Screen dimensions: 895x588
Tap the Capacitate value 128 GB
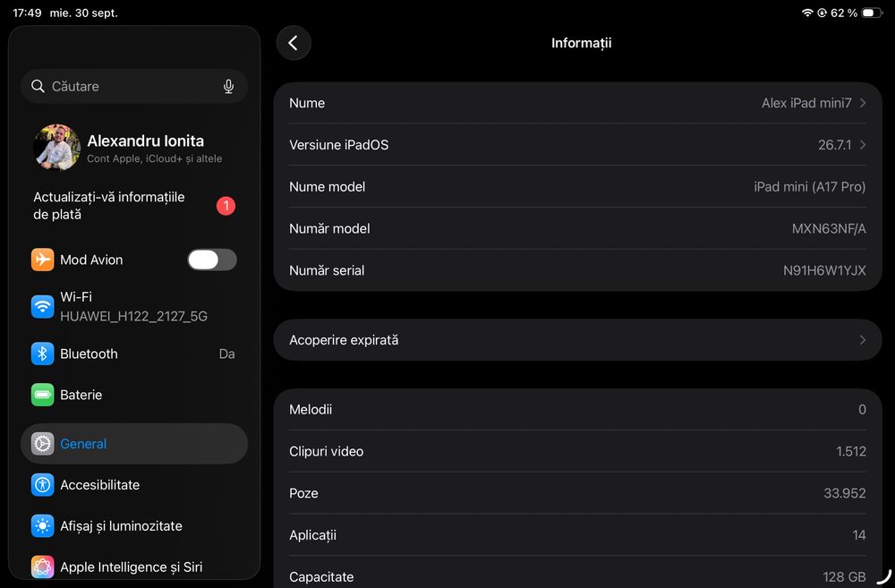(844, 577)
